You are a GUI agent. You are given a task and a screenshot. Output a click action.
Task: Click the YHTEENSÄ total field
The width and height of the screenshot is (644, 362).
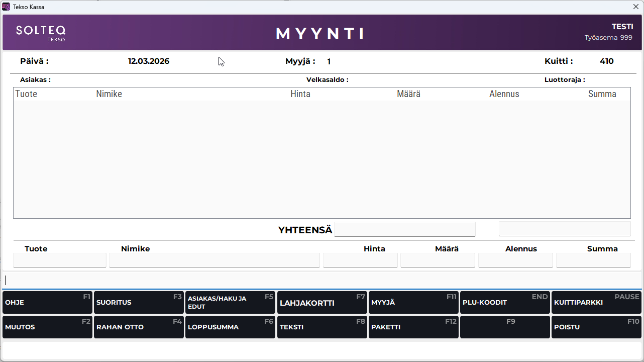405,229
